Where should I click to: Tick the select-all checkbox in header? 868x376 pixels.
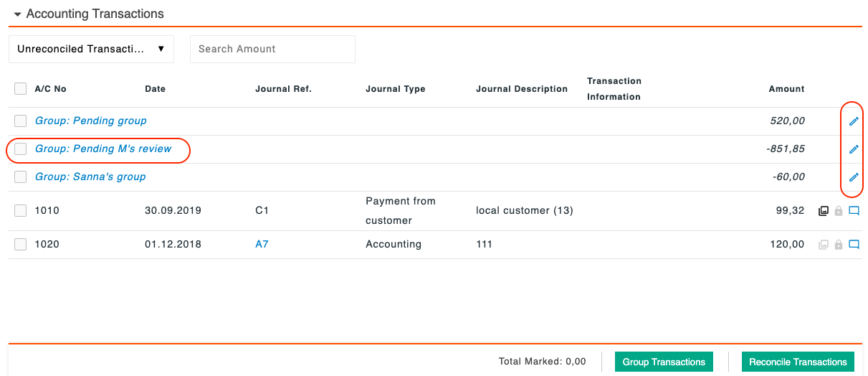21,89
